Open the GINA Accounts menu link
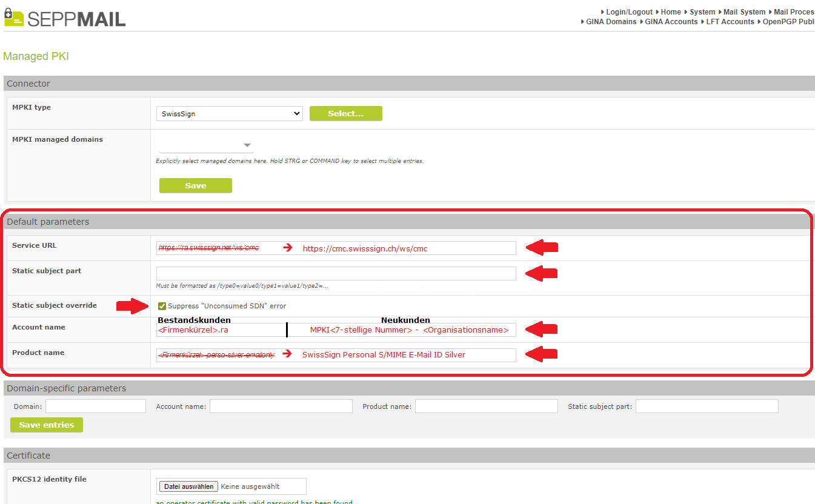Image resolution: width=815 pixels, height=504 pixels. pyautogui.click(x=671, y=22)
